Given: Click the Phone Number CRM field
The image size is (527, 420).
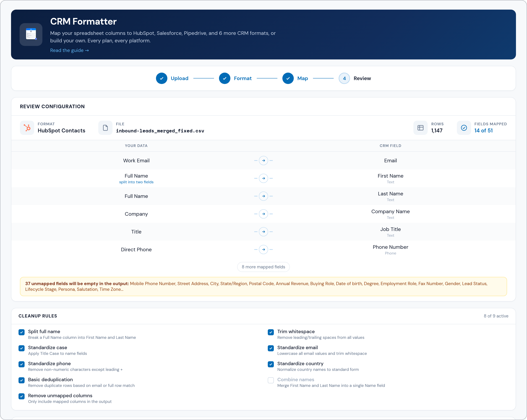Looking at the screenshot, I should point(390,247).
